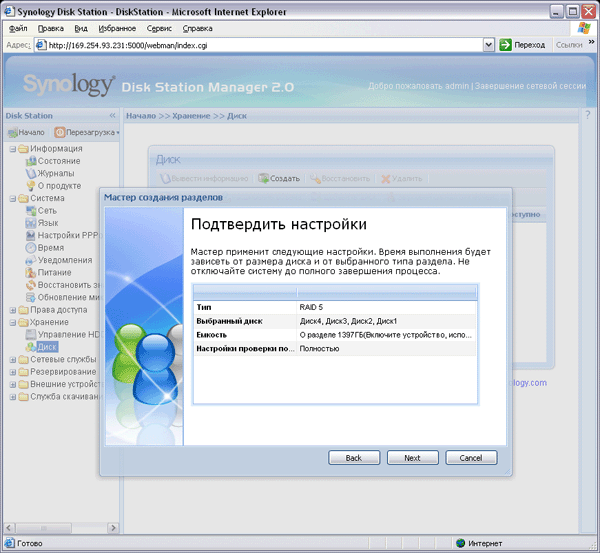Viewport: 600px width, 553px height.
Task: Click the Хранение breadcrumb link
Action: pyautogui.click(x=191, y=116)
